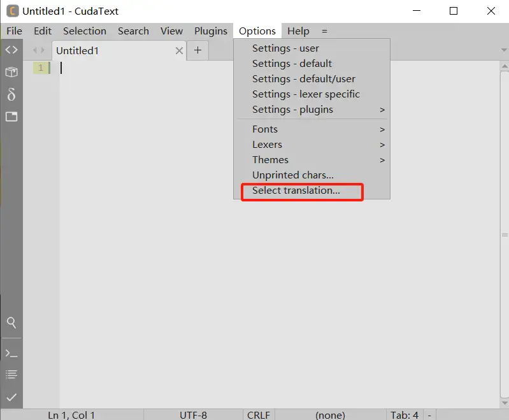Expand the Fonts submenu

pyautogui.click(x=312, y=129)
